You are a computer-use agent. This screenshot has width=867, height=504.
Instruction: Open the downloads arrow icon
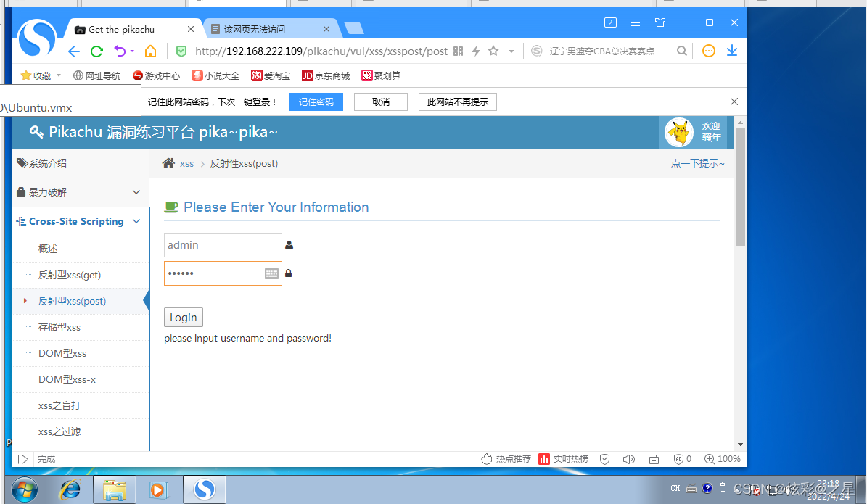coord(731,51)
